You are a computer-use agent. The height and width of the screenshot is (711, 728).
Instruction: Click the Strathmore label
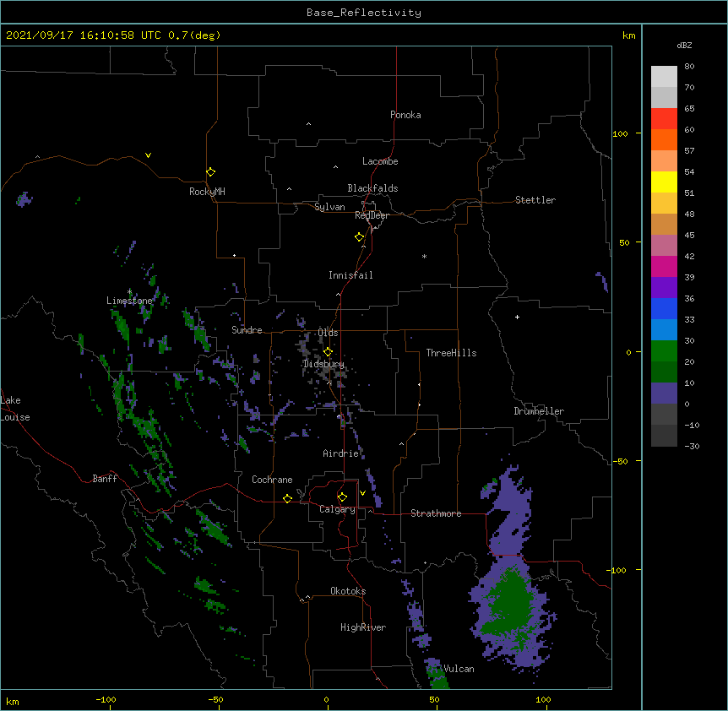tap(436, 513)
